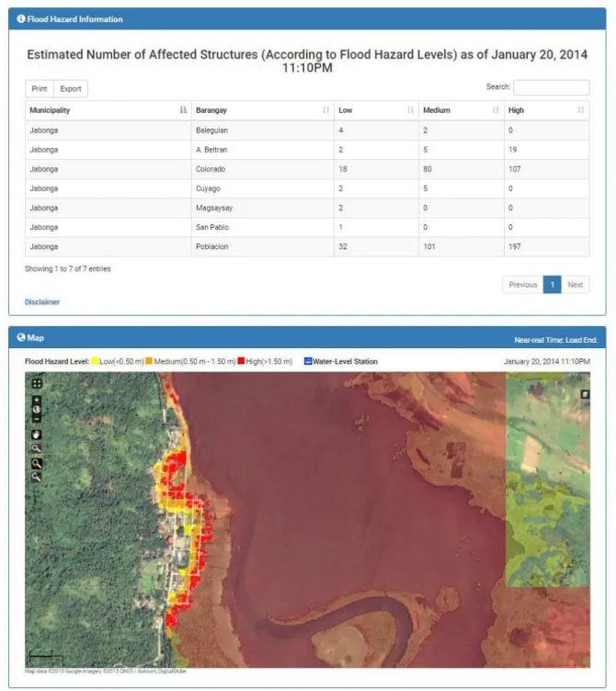The width and height of the screenshot is (616, 691).
Task: Click the Water-Level Station legend icon
Action: [308, 361]
